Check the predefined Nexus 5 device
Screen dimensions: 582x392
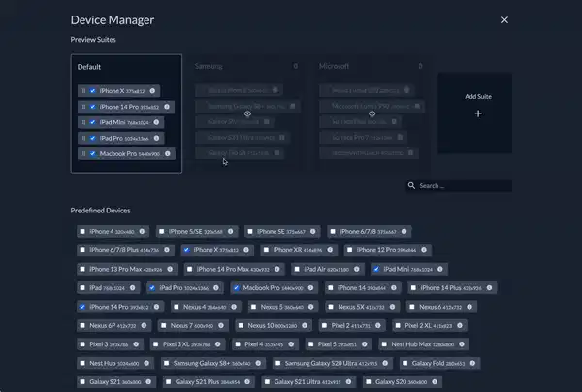point(253,307)
